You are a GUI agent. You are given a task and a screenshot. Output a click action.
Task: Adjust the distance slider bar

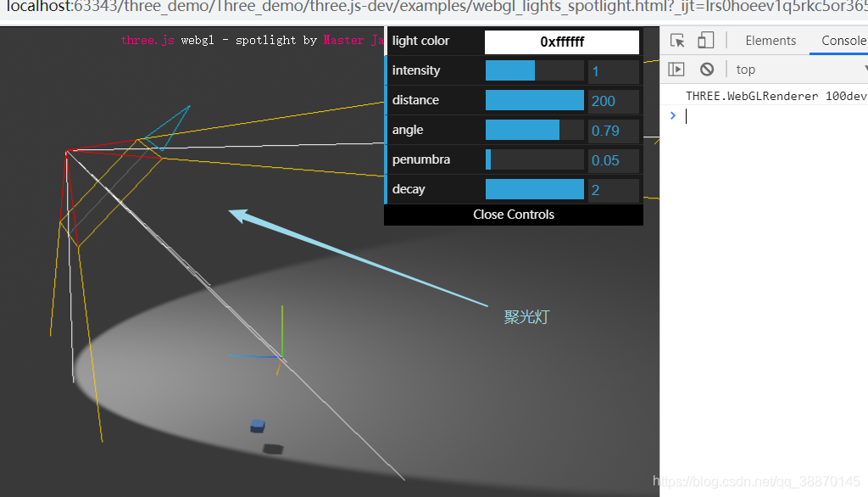point(534,100)
